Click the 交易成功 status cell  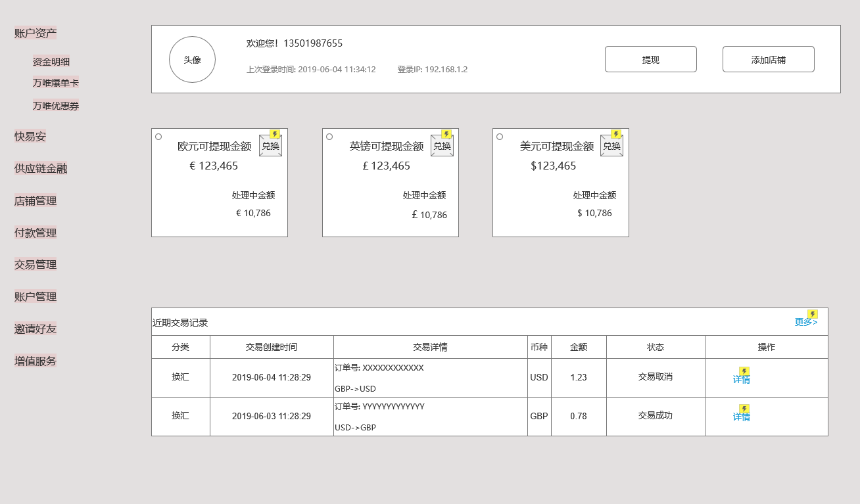(656, 416)
